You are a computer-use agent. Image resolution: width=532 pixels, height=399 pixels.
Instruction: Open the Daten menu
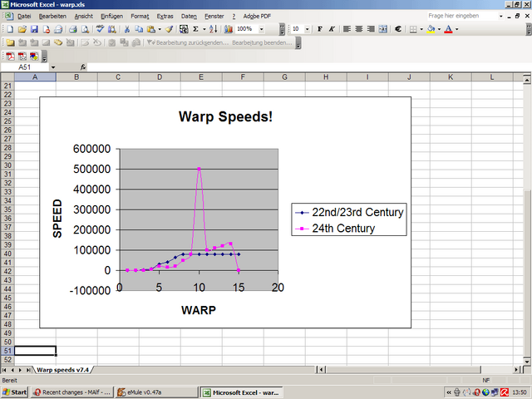click(x=189, y=16)
